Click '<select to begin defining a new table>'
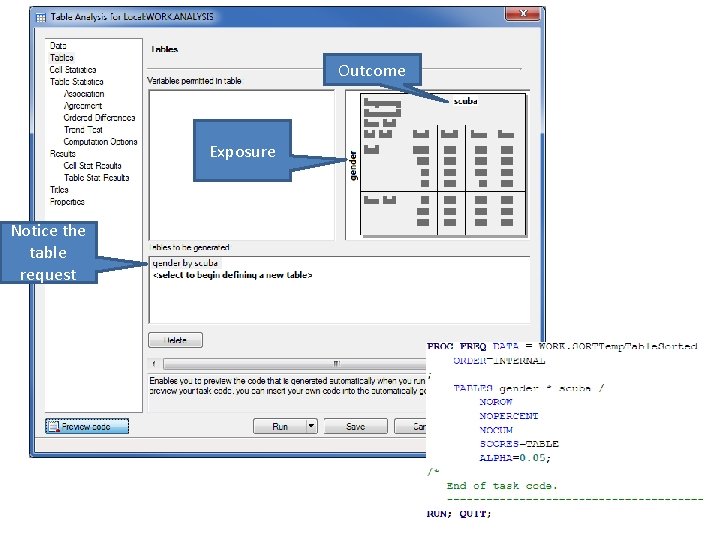 point(232,275)
